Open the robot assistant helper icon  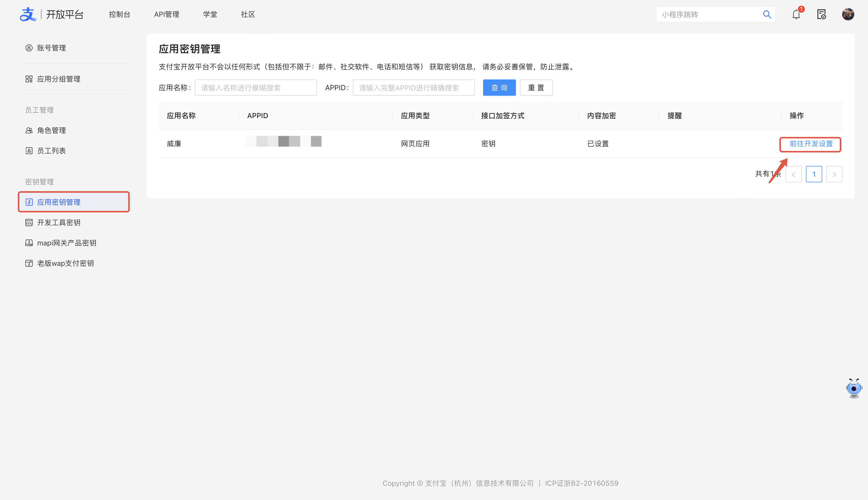pyautogui.click(x=853, y=388)
